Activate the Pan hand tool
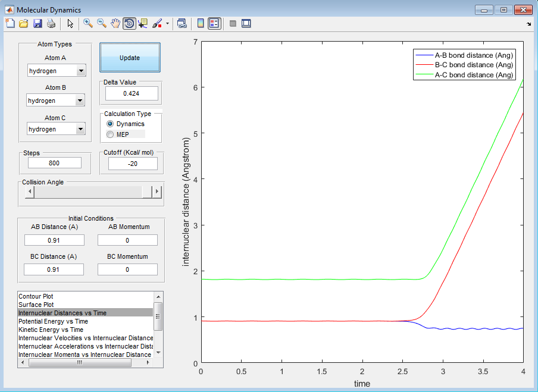Screen dimensions: 538x392 click(x=115, y=24)
